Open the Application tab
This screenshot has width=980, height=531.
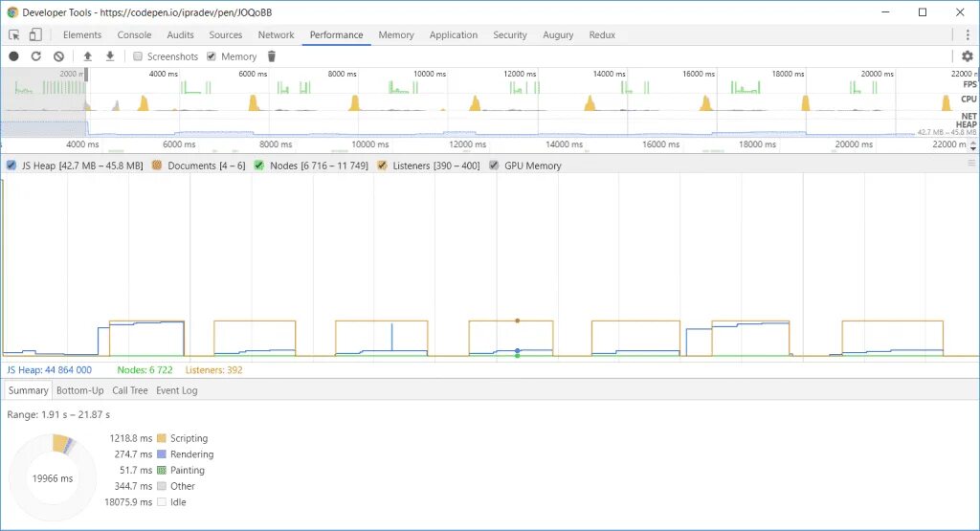453,35
